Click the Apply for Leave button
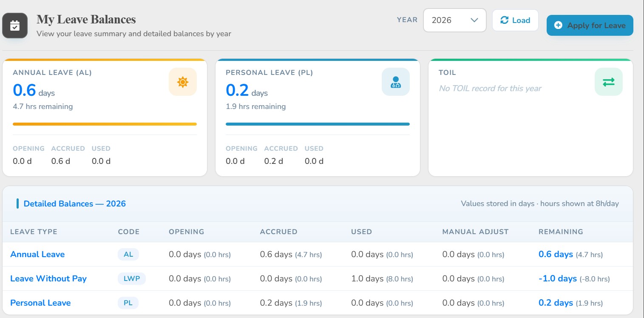 [590, 26]
